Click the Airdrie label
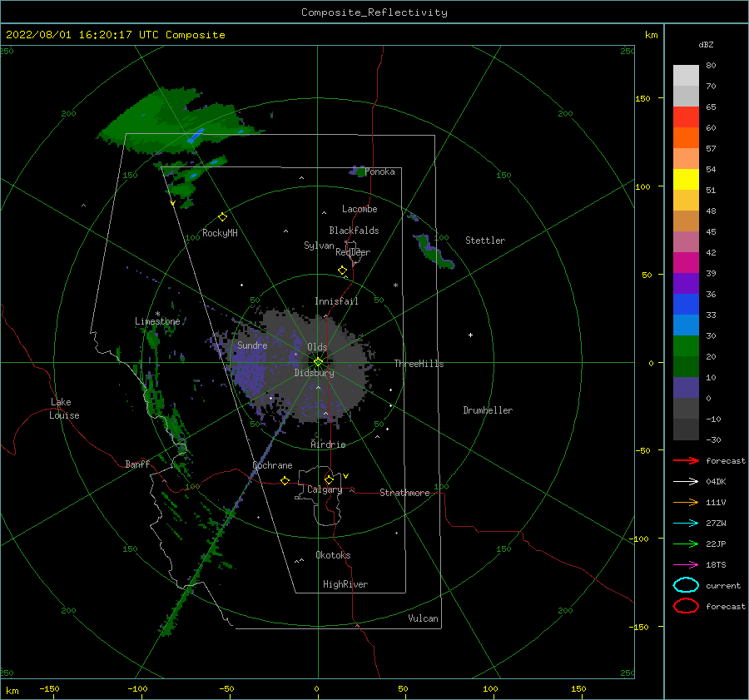This screenshot has height=700, width=749. pos(328,444)
